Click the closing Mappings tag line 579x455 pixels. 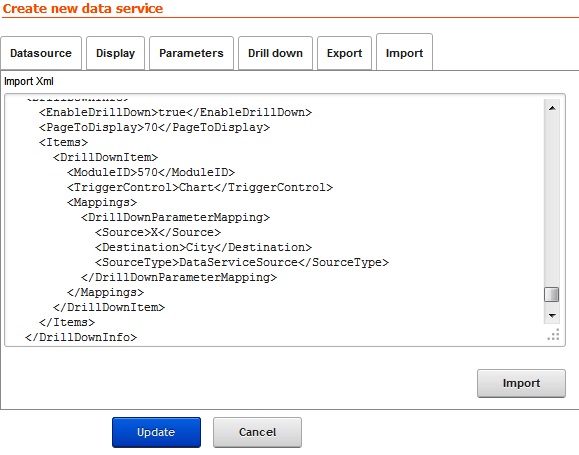pos(105,292)
